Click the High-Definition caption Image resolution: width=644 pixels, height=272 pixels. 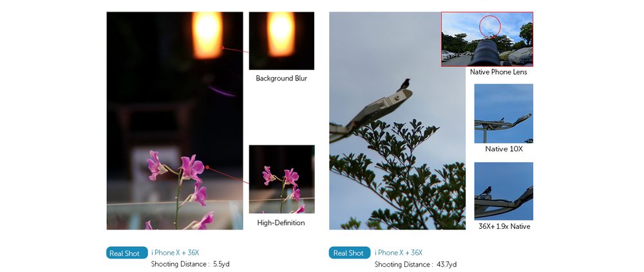click(x=281, y=222)
